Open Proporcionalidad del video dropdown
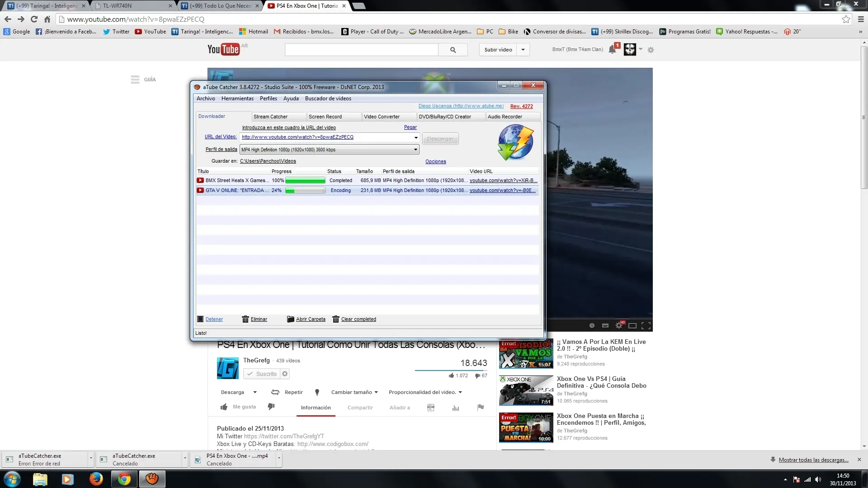 [425, 392]
